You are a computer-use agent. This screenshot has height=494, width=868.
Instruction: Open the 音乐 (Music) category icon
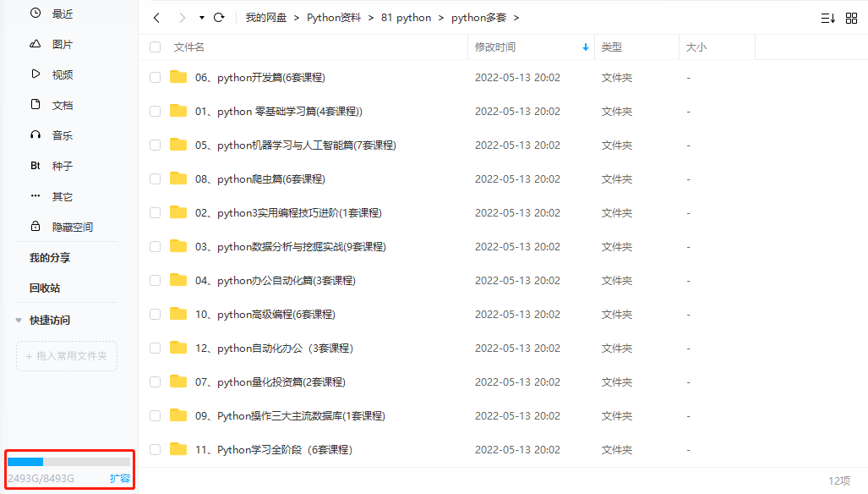coord(35,134)
